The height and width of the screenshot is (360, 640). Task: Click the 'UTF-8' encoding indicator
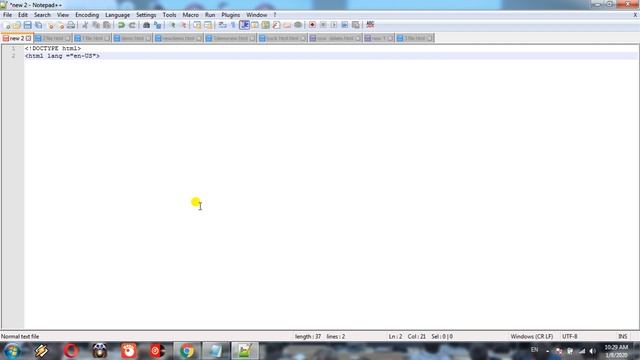tap(569, 336)
